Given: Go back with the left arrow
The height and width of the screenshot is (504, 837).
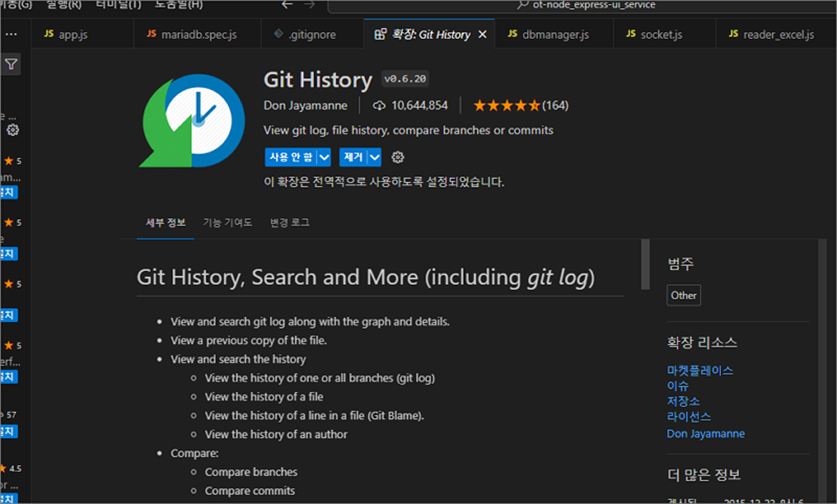Looking at the screenshot, I should click(287, 5).
